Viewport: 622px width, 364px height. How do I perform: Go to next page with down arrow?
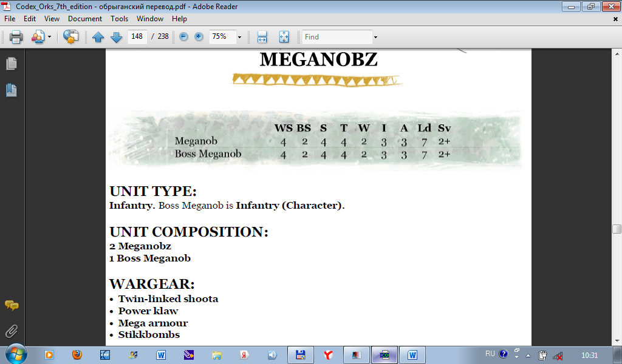click(x=116, y=37)
